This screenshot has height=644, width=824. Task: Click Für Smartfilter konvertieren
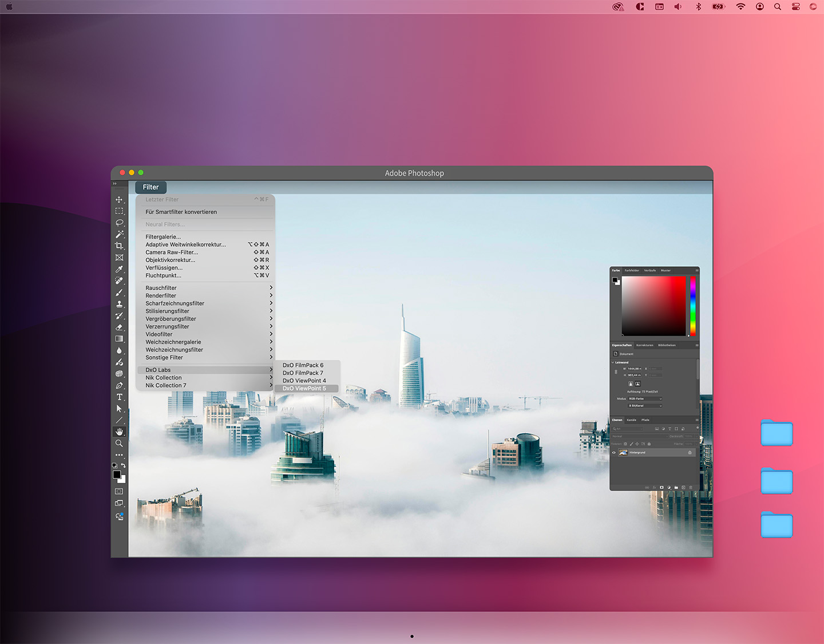pos(181,212)
